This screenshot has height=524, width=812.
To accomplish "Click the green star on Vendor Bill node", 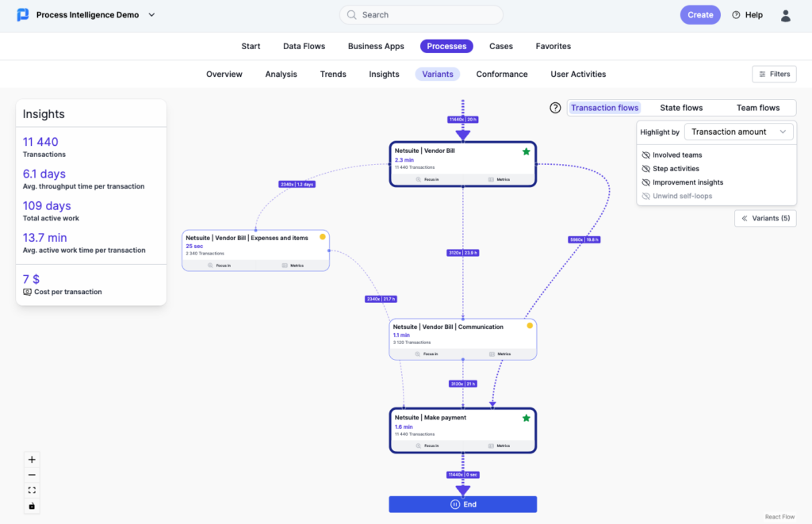I will (x=527, y=151).
